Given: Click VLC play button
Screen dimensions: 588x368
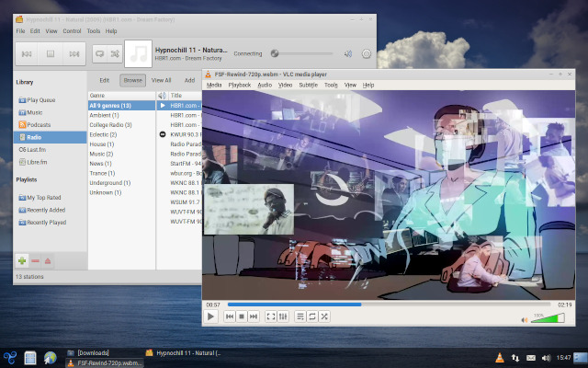Looking at the screenshot, I should click(x=210, y=316).
